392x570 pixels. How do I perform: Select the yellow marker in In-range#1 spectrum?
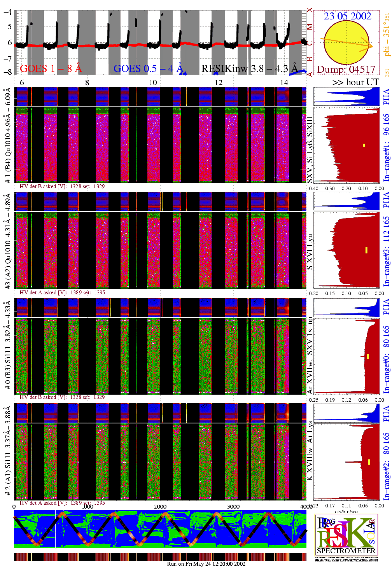[364, 145]
